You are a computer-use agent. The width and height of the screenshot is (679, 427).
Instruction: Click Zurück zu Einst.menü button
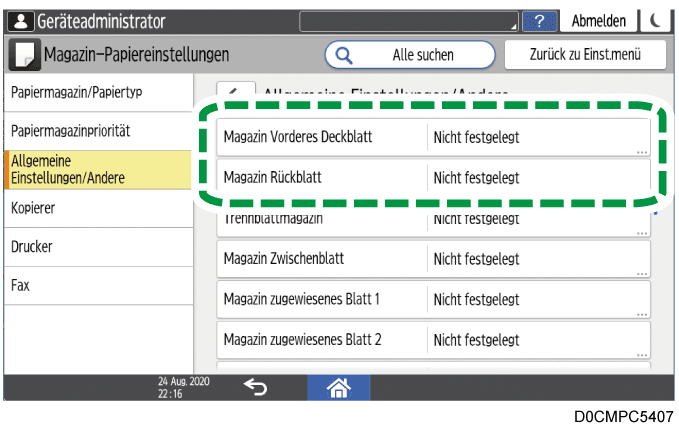click(584, 54)
